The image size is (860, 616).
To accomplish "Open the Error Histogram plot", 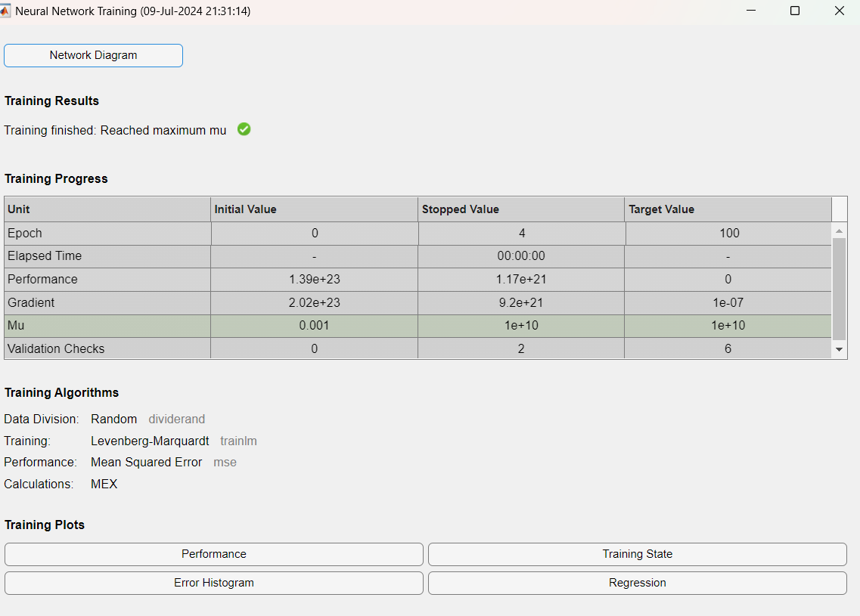I will pos(213,583).
